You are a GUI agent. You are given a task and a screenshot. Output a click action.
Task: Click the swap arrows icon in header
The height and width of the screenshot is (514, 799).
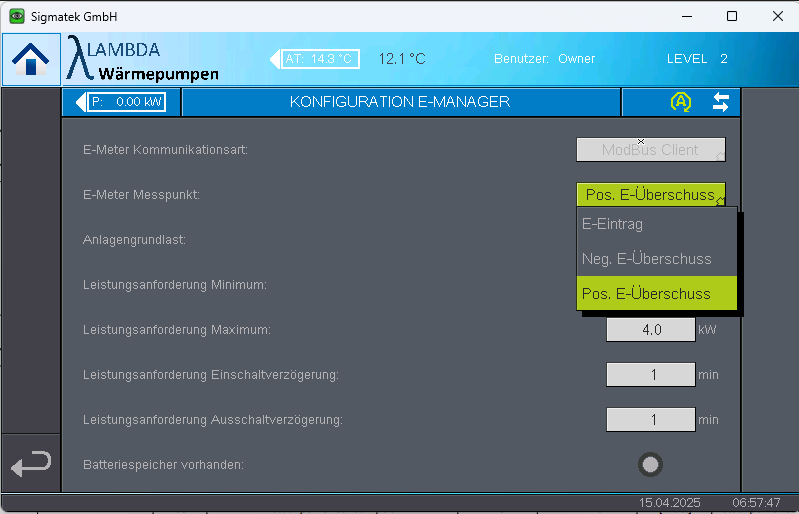[x=721, y=102]
